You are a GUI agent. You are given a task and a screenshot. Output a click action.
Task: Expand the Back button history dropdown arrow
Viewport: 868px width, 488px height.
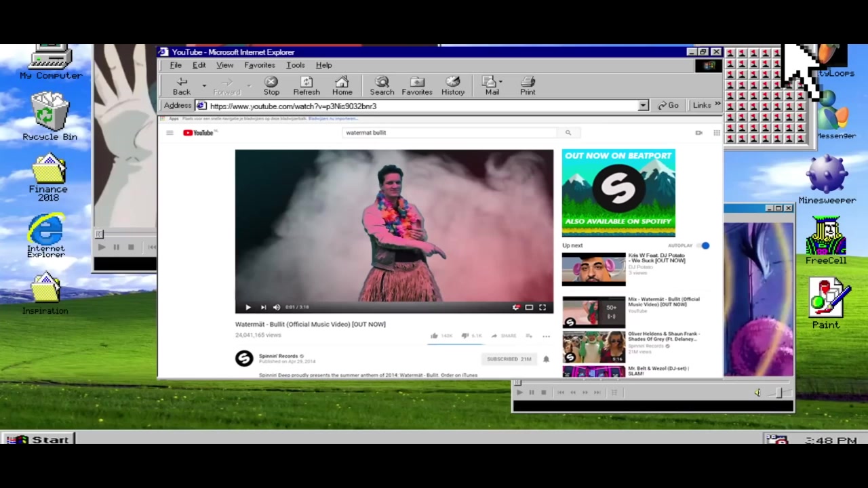pos(203,85)
